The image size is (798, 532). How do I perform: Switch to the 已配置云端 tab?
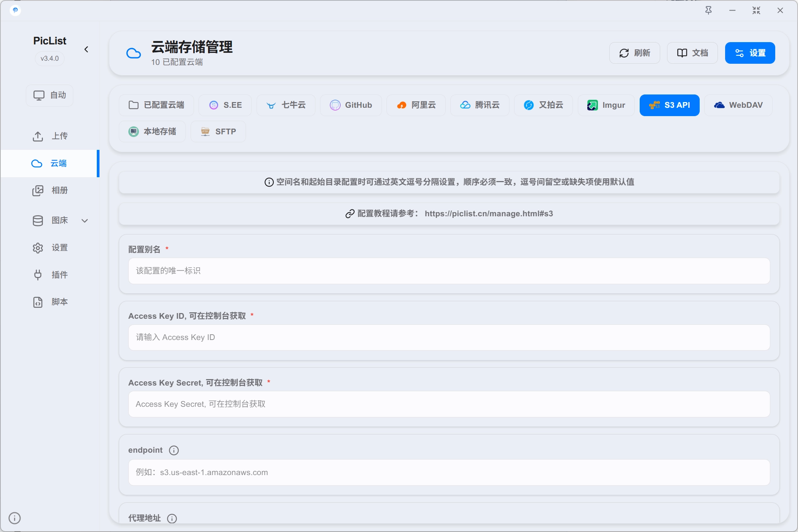[156, 105]
